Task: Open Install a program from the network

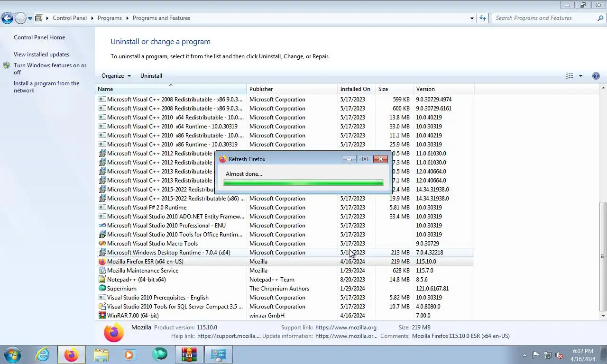Action: coord(46,87)
